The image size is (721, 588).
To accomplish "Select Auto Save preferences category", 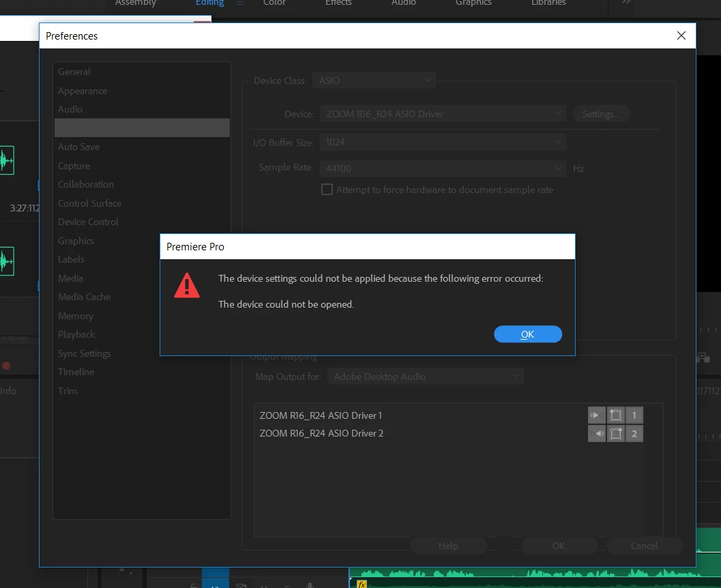I will pos(78,147).
